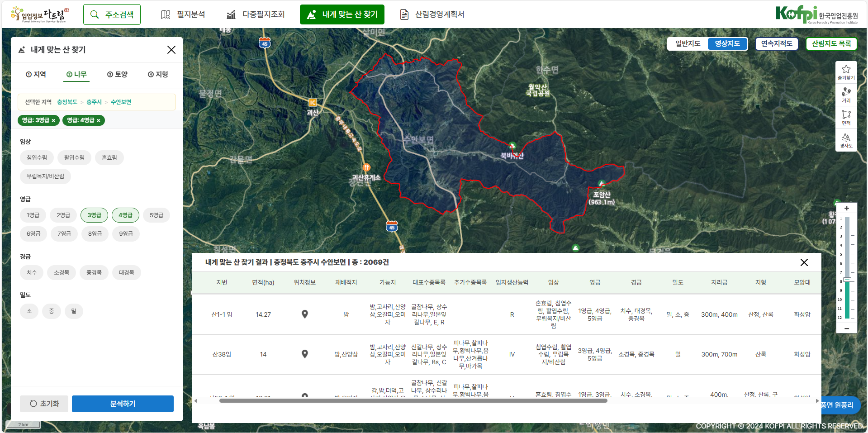The width and height of the screenshot is (868, 433).
Task: Select the 1영급 age class
Action: (x=33, y=215)
